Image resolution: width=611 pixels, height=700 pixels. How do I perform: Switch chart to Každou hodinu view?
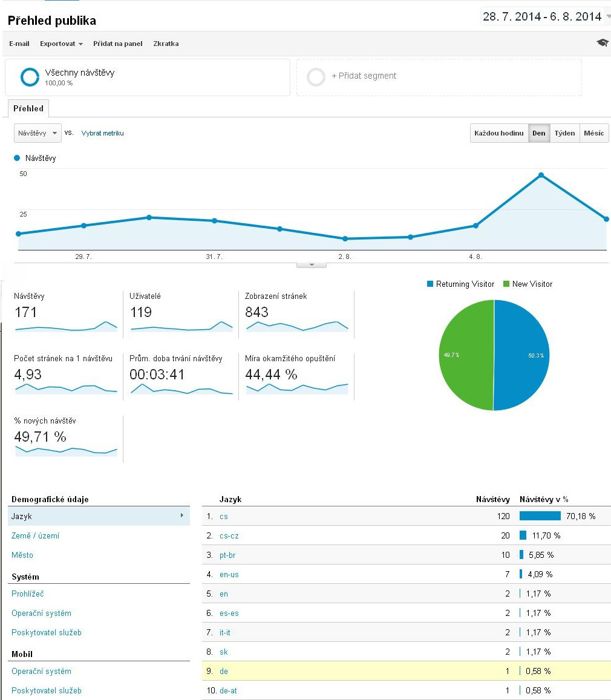498,133
